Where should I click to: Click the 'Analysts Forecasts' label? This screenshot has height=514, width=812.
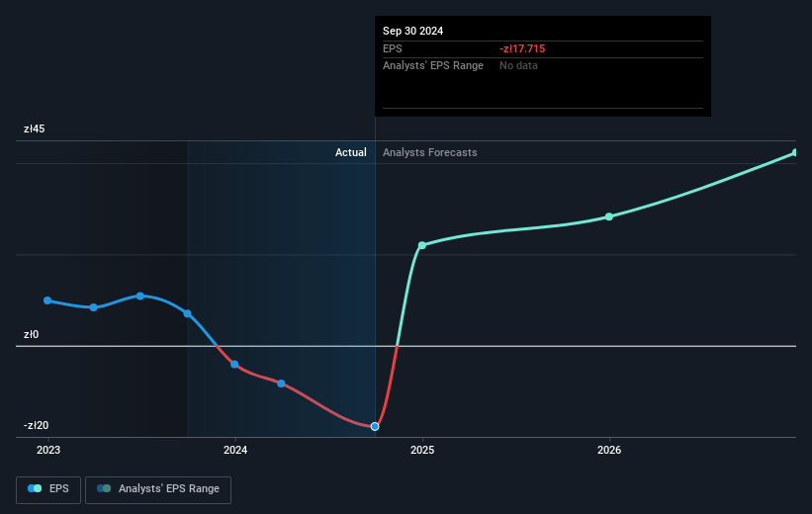tap(430, 152)
